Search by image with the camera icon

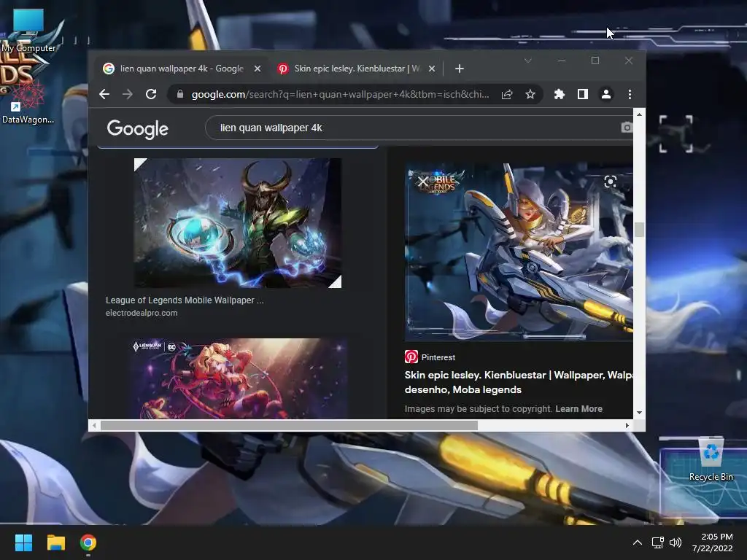coord(627,127)
